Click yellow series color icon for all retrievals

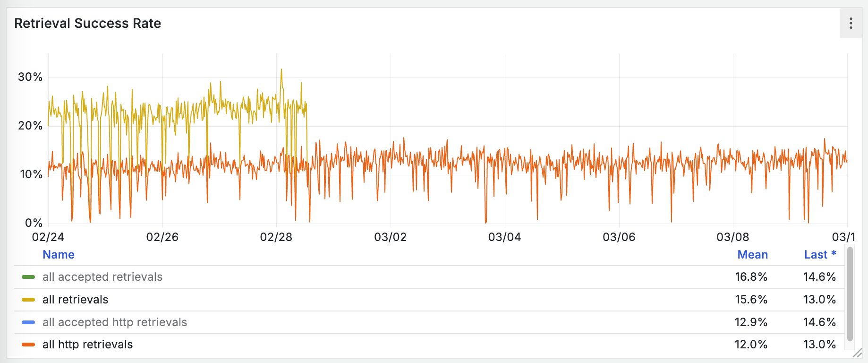(28, 300)
